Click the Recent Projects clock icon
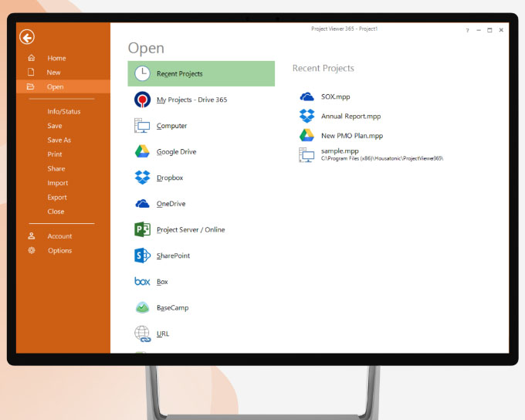525x420 pixels. 142,73
